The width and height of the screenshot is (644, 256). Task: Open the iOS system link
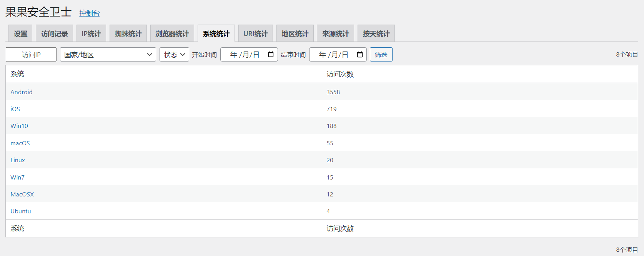tap(15, 109)
